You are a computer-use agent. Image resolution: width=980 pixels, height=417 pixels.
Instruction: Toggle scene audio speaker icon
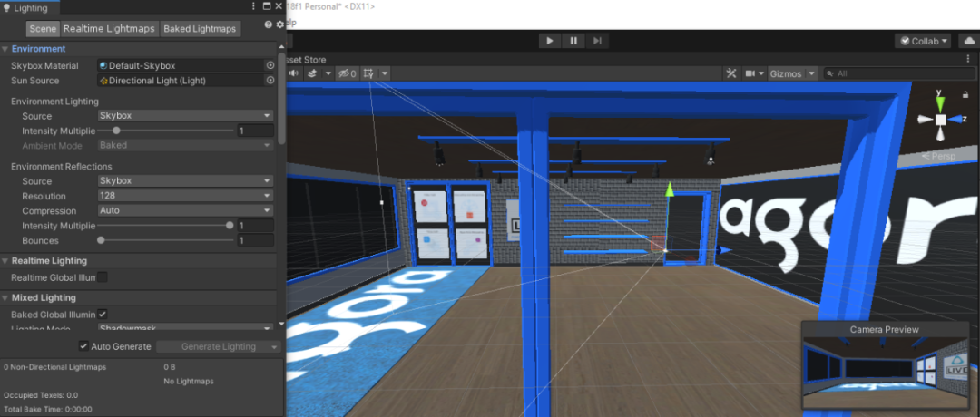coord(292,73)
